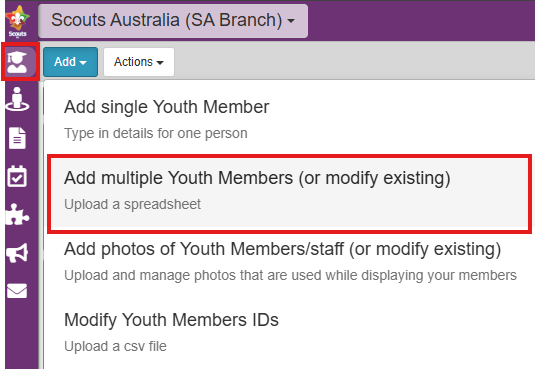The height and width of the screenshot is (369, 535).
Task: Open the calendar checkmark sidebar icon
Action: tap(17, 176)
